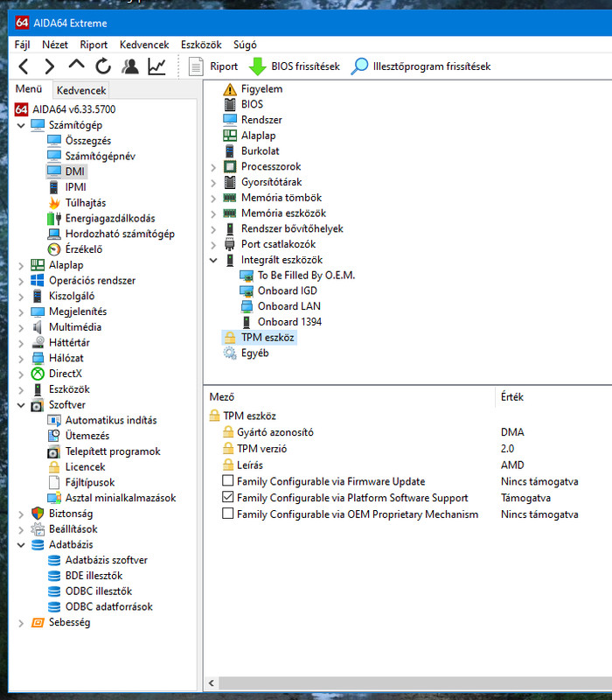Go forward with the right arrow toolbar icon
Screen dimensions: 612x700
50,66
